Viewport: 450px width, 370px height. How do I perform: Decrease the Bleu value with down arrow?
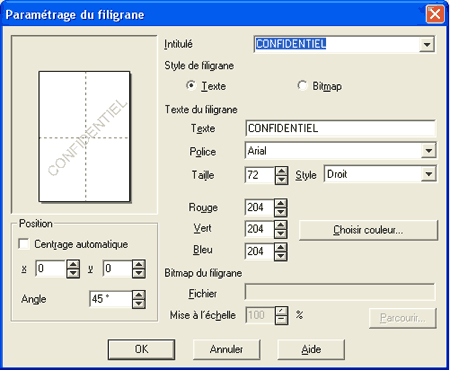pos(281,256)
